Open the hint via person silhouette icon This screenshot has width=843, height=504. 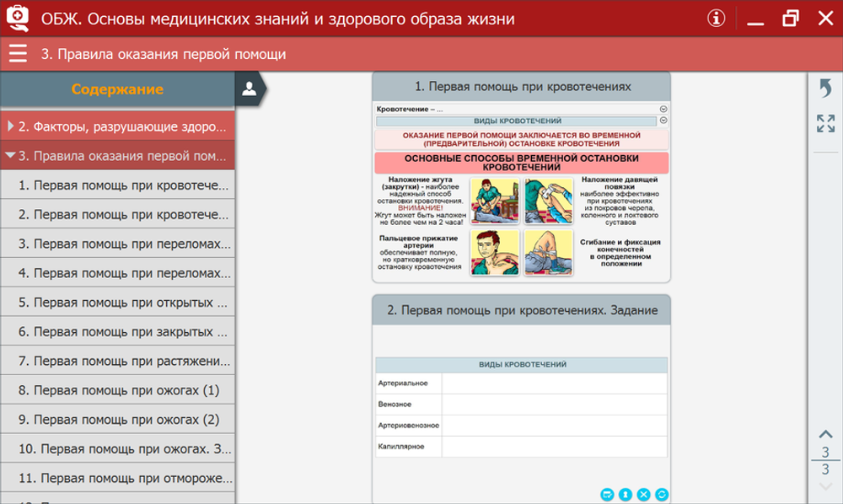click(x=626, y=495)
